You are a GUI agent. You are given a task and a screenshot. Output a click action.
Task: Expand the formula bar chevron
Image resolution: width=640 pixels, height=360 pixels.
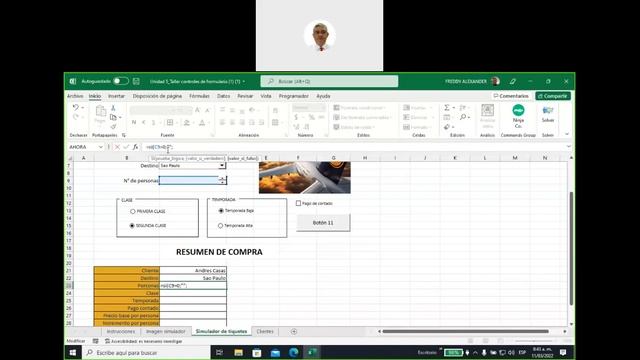pos(569,147)
